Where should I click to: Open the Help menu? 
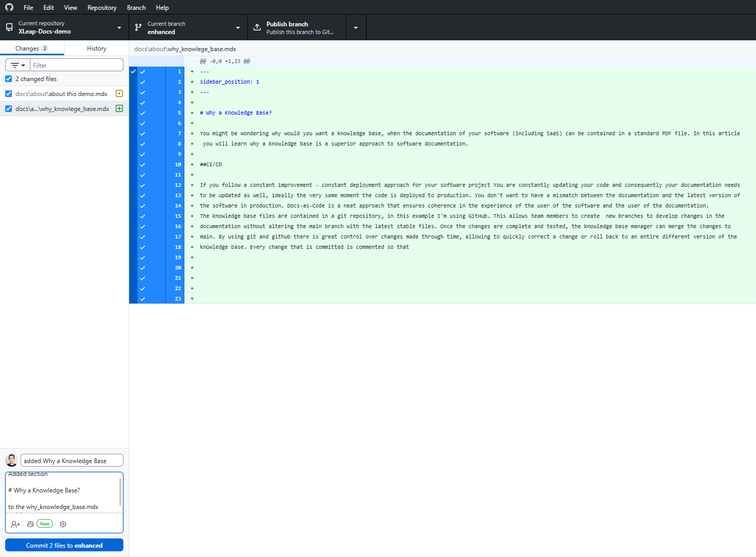tap(162, 7)
